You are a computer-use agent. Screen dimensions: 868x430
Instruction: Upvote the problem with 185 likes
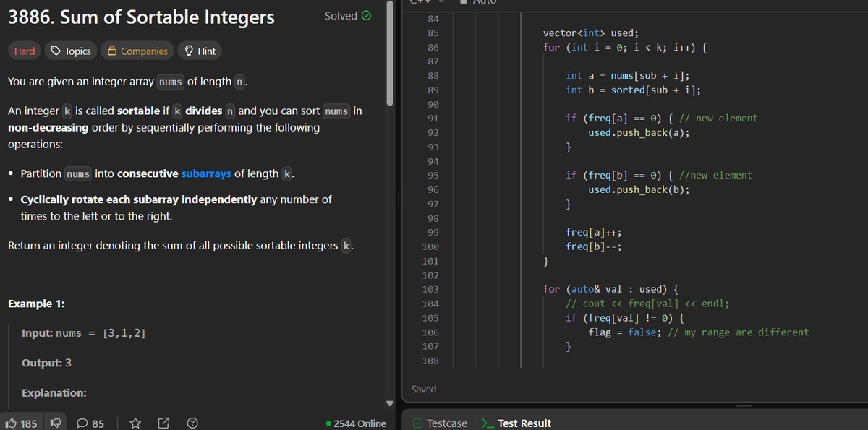point(22,423)
